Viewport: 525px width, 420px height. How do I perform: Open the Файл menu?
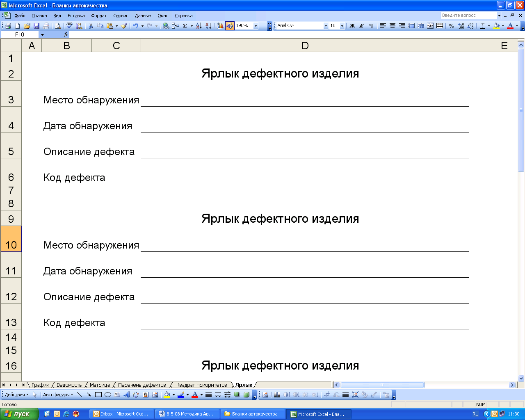[20, 16]
